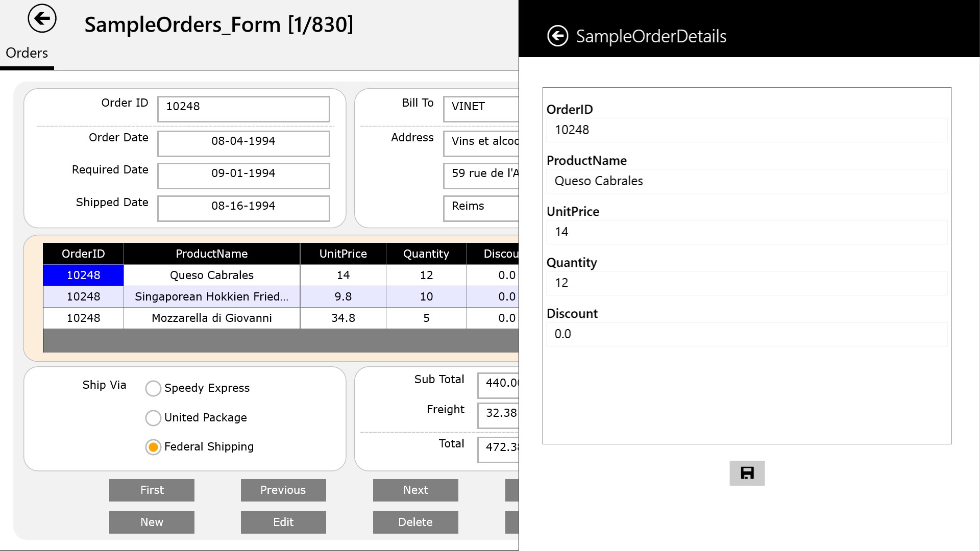Click the First navigation button
Viewport: 980px width, 551px height.
[152, 490]
